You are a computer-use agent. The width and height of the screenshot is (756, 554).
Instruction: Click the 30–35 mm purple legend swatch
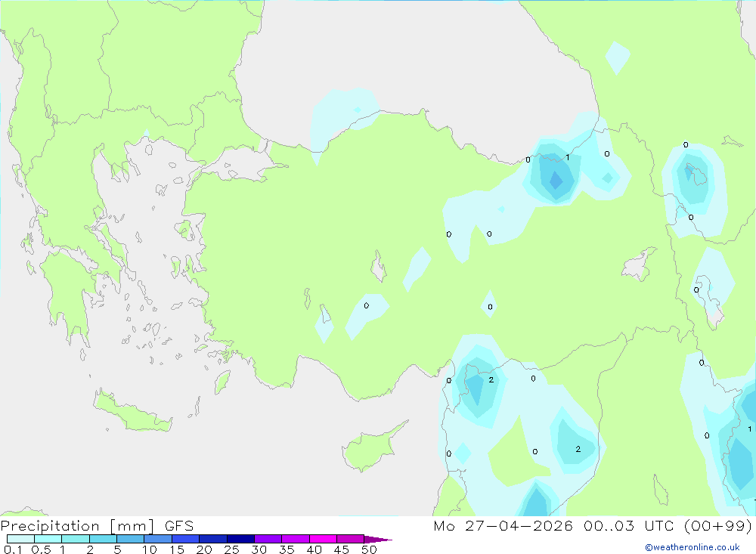pos(268,539)
